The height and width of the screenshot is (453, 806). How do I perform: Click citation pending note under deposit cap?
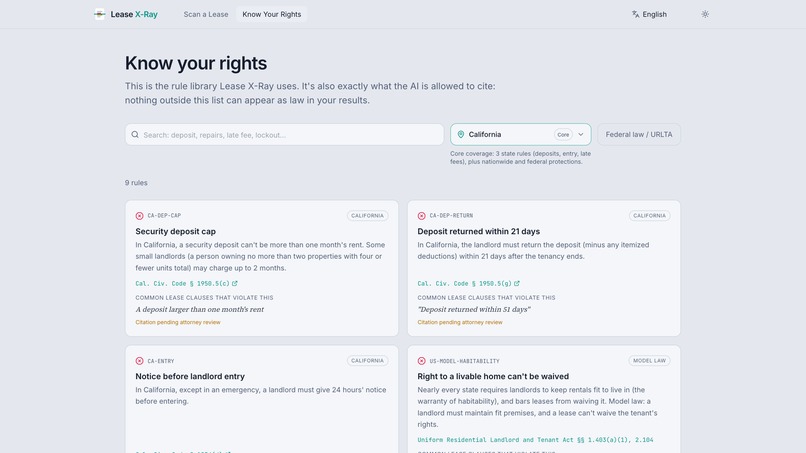[x=178, y=322]
